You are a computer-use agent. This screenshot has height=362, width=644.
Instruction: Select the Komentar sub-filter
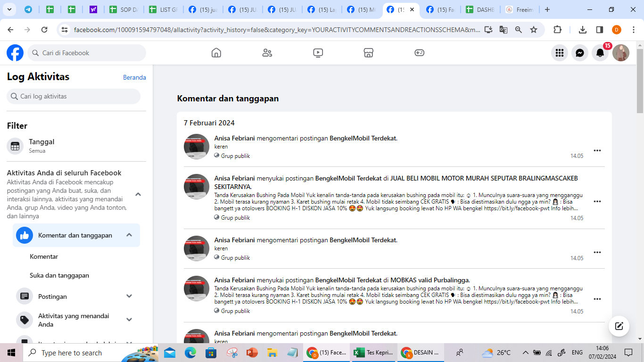[44, 256]
